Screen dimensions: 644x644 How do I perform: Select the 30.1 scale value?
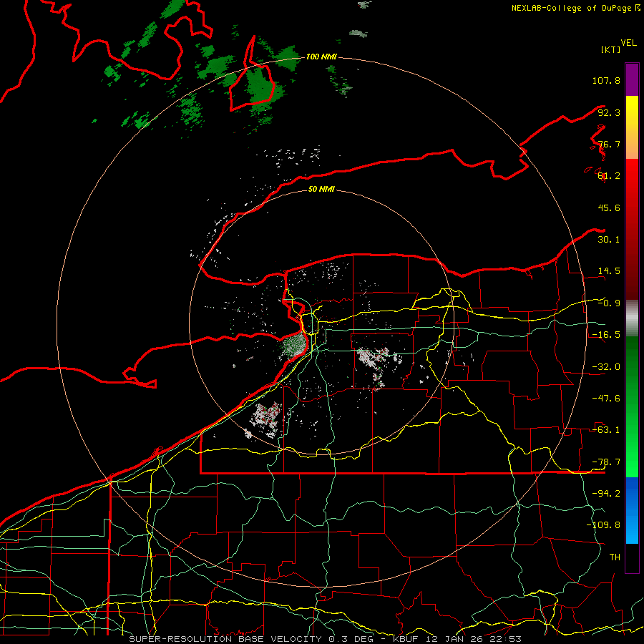(x=609, y=240)
